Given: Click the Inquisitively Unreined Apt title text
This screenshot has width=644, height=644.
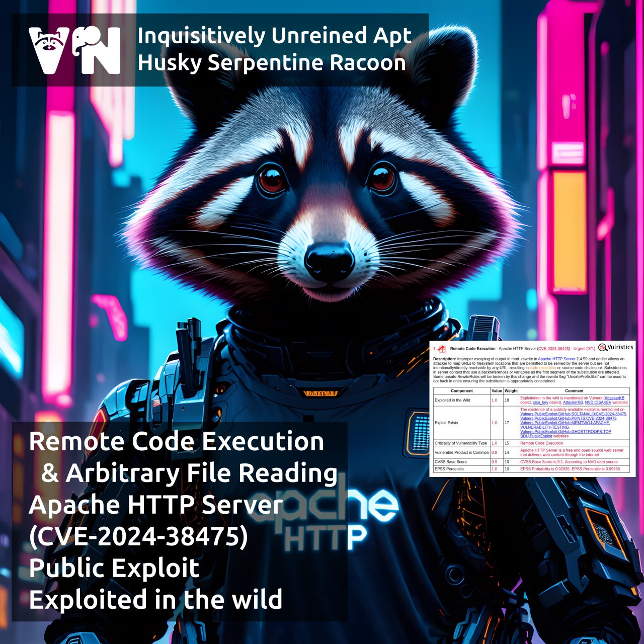Looking at the screenshot, I should click(274, 36).
